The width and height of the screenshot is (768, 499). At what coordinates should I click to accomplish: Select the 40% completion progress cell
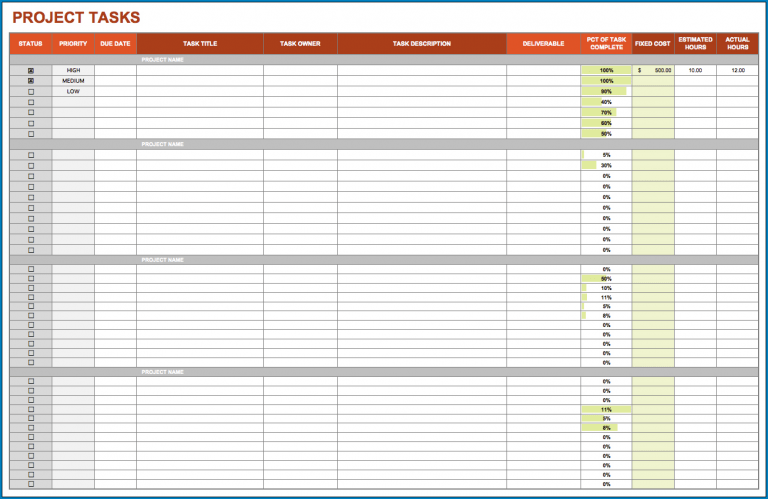pyautogui.click(x=606, y=102)
